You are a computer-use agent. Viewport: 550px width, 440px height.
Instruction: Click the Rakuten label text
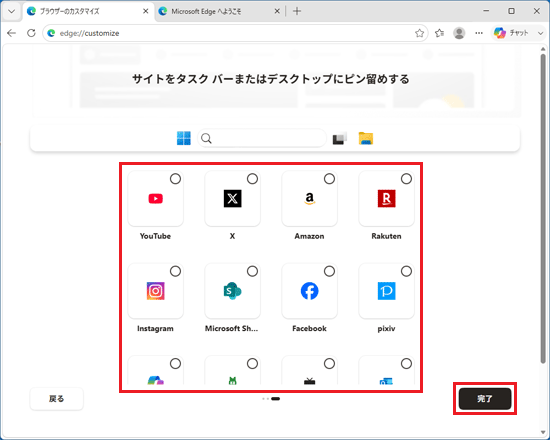coord(386,236)
